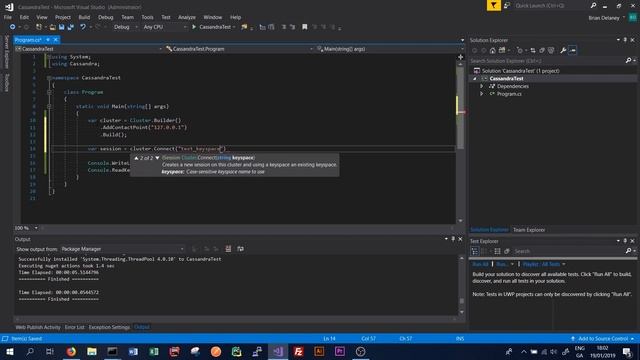This screenshot has height=360, width=640.
Task: Open the Debug solution configuration dropdown
Action: (125, 27)
